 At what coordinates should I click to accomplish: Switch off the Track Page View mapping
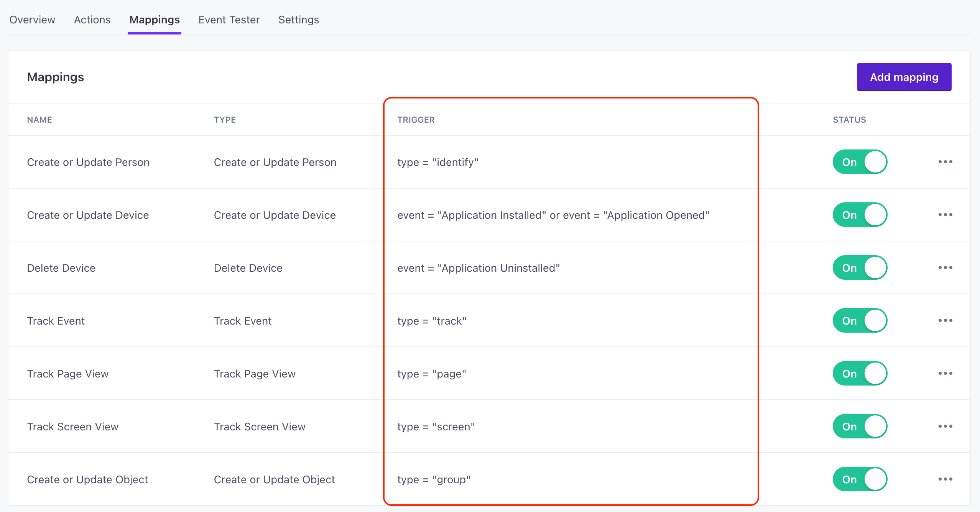point(860,373)
